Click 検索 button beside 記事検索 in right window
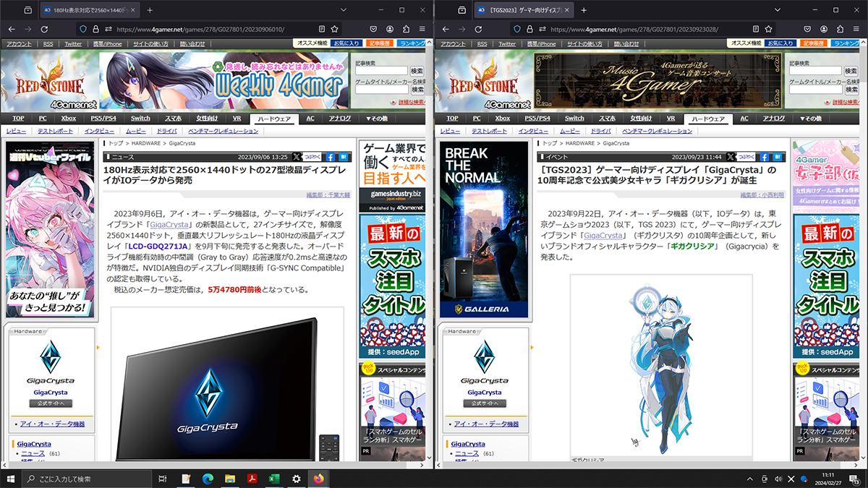 [x=851, y=71]
